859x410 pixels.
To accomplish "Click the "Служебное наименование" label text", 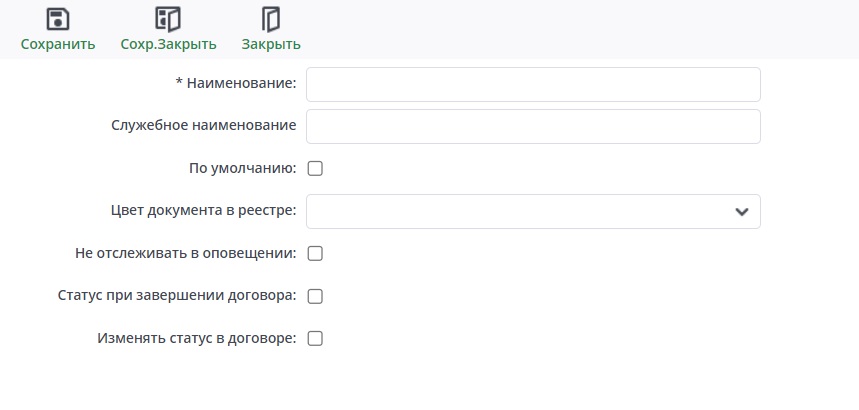I will (203, 126).
